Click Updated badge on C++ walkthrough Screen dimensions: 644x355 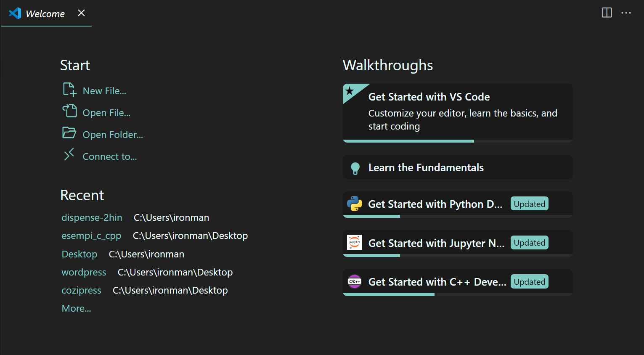pos(529,282)
